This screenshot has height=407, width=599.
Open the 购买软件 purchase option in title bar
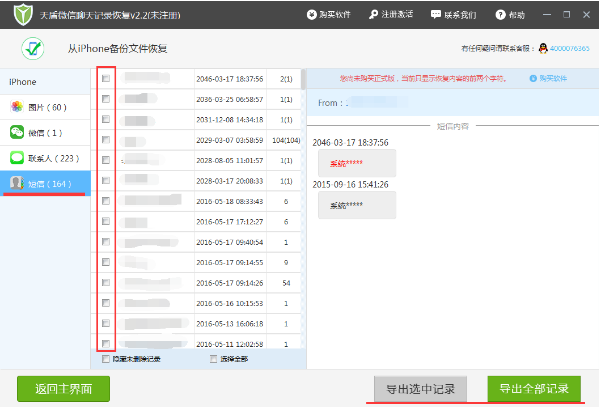(x=329, y=15)
